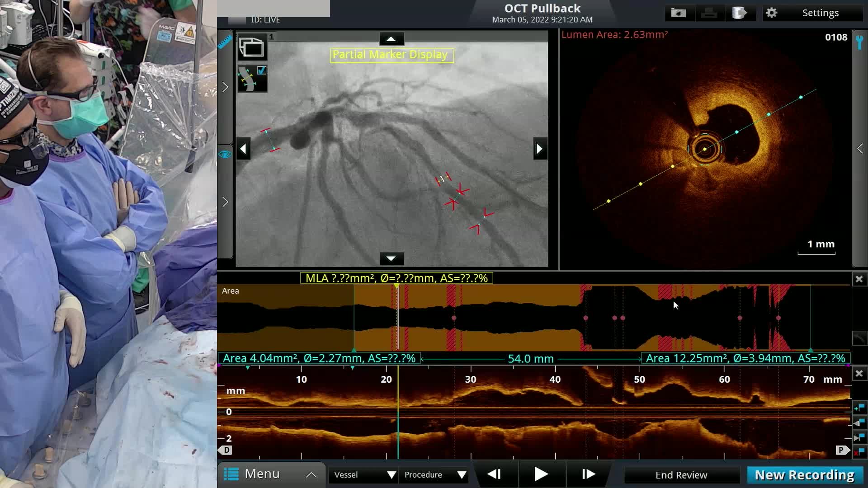
Task: Close the Area lumen profile panel
Action: coord(859,280)
